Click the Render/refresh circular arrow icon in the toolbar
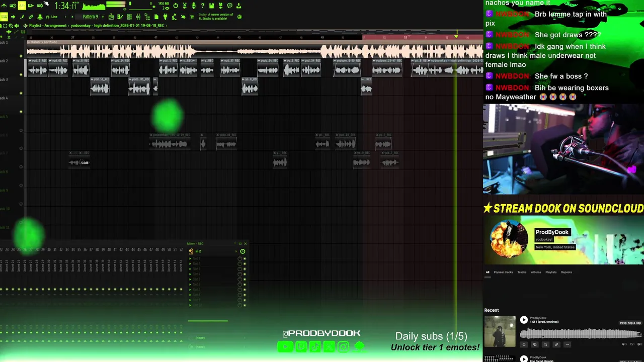 (x=176, y=6)
